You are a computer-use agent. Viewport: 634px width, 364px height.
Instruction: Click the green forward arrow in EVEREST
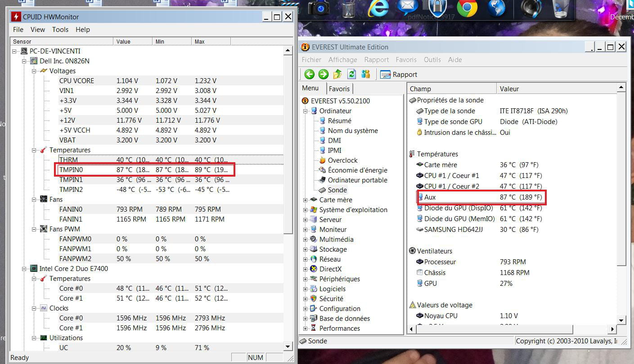(x=323, y=74)
